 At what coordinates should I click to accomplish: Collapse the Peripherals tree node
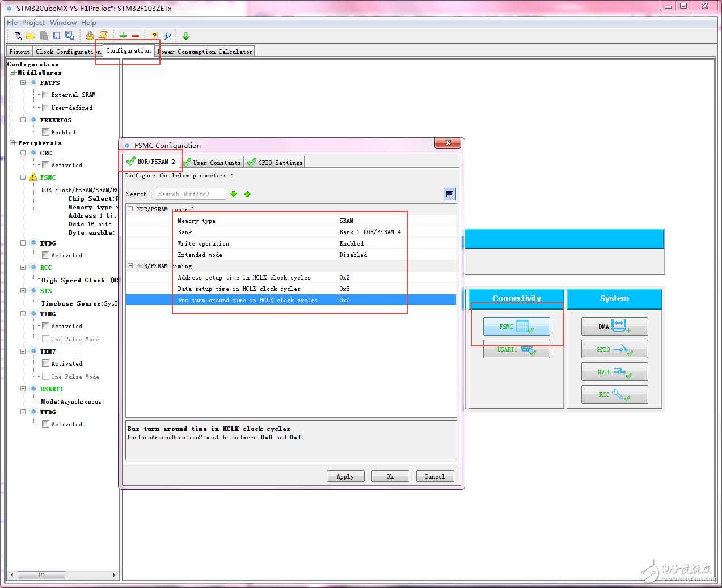tap(12, 143)
